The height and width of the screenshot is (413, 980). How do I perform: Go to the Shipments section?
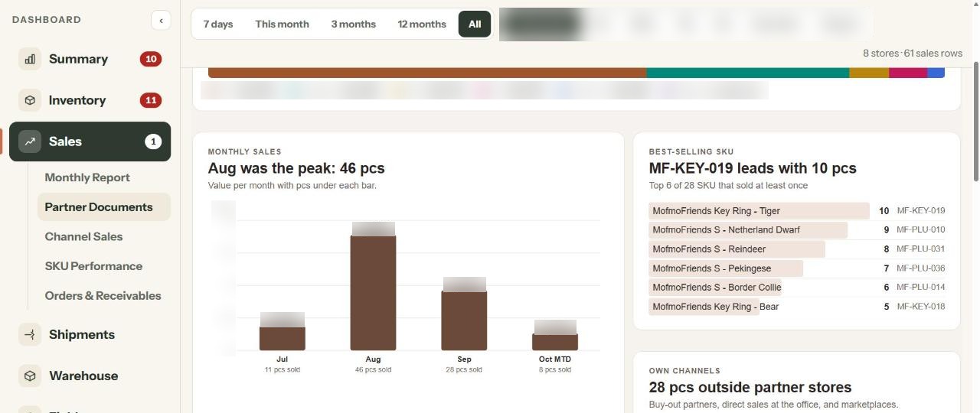pos(90,334)
